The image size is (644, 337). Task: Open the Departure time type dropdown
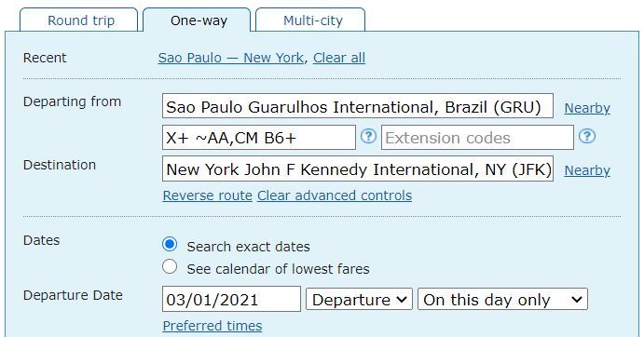[359, 299]
